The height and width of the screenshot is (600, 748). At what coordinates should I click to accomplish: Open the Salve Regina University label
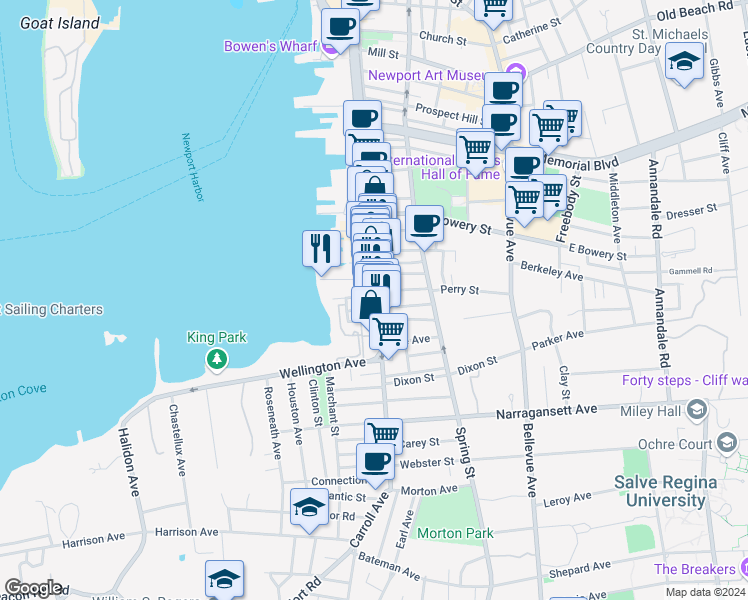(665, 491)
